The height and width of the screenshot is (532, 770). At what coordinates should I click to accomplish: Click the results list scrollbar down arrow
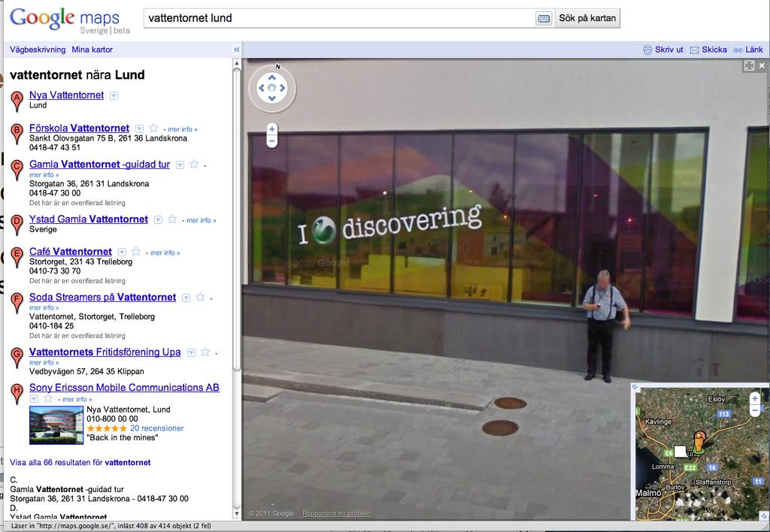point(236,514)
